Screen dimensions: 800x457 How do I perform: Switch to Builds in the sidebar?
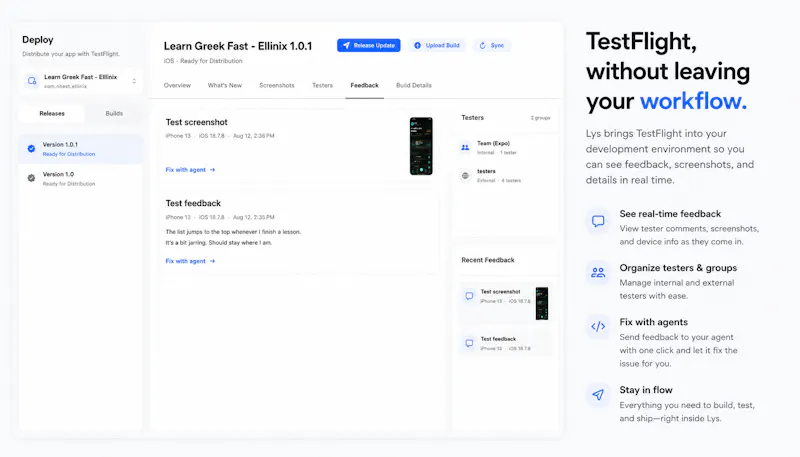[114, 113]
